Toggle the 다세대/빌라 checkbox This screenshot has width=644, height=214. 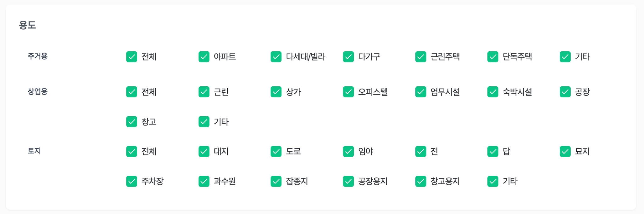276,57
